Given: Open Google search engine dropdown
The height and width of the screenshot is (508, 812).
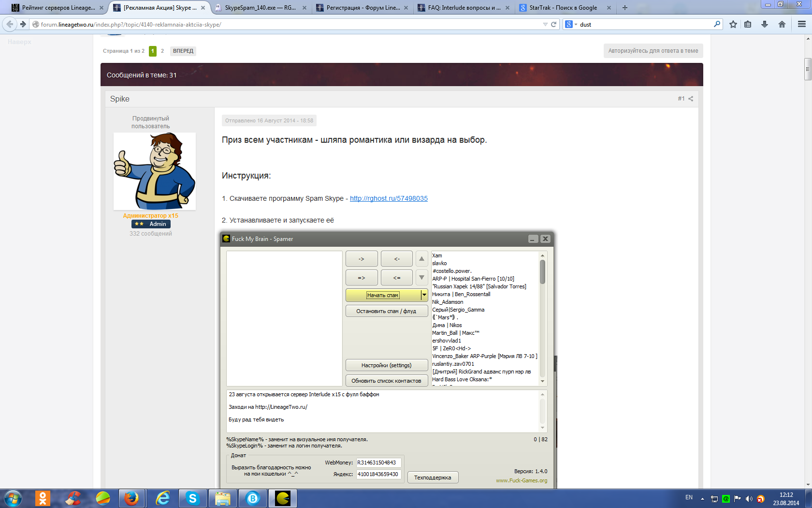Looking at the screenshot, I should pos(571,24).
